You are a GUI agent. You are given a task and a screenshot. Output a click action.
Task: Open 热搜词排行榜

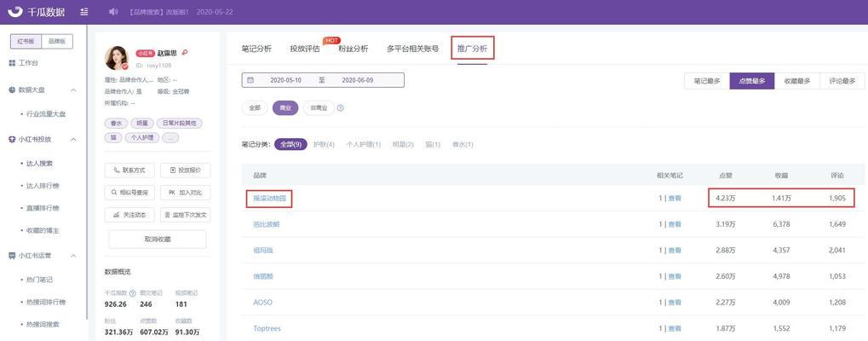click(47, 303)
